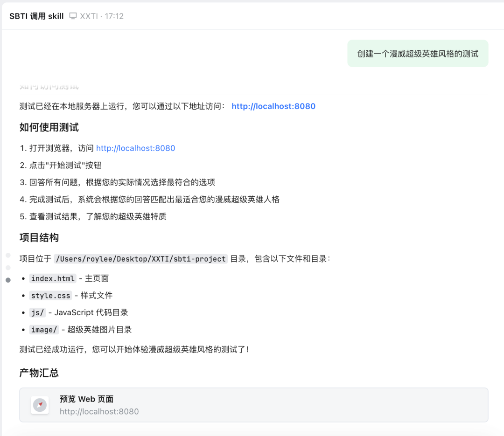This screenshot has height=436, width=504.
Task: Click the SBTI 调用 skill conversation title
Action: click(36, 15)
